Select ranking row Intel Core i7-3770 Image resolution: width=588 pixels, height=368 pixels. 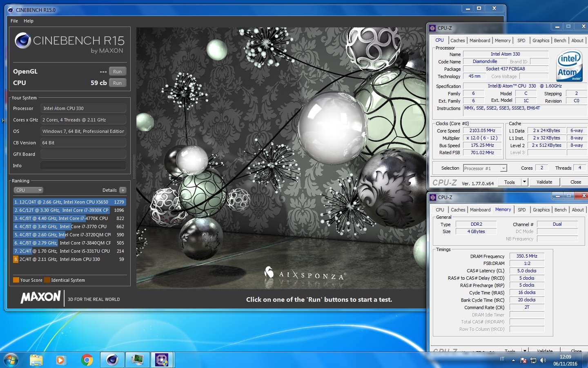click(x=69, y=227)
